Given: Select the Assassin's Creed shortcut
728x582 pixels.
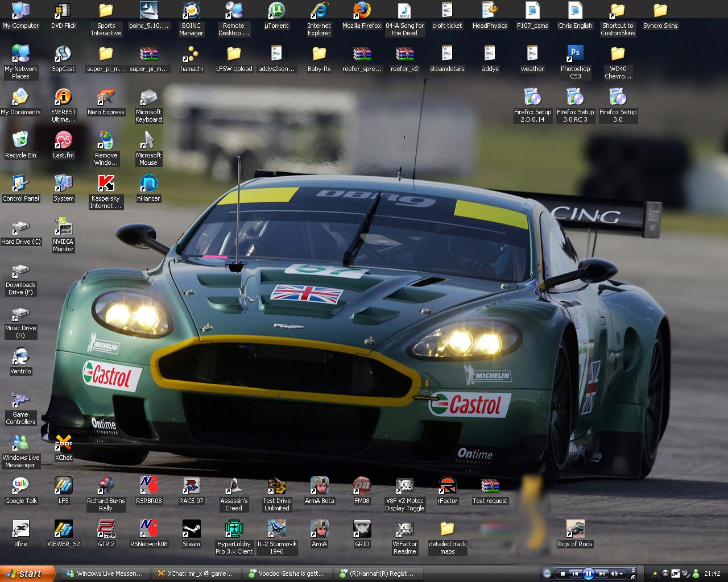Looking at the screenshot, I should [x=234, y=487].
